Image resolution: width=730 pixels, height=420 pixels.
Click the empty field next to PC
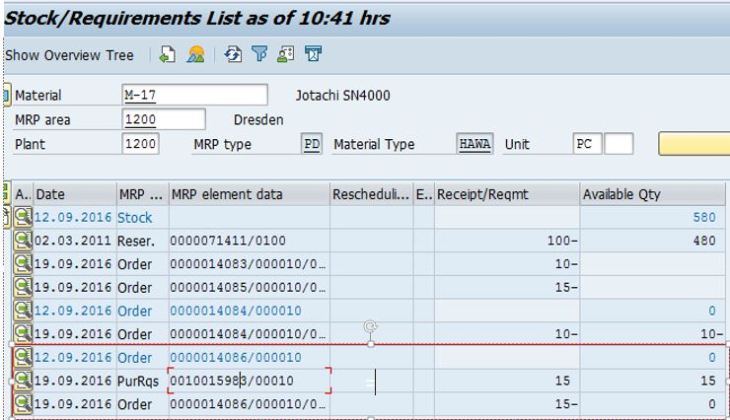pyautogui.click(x=619, y=144)
